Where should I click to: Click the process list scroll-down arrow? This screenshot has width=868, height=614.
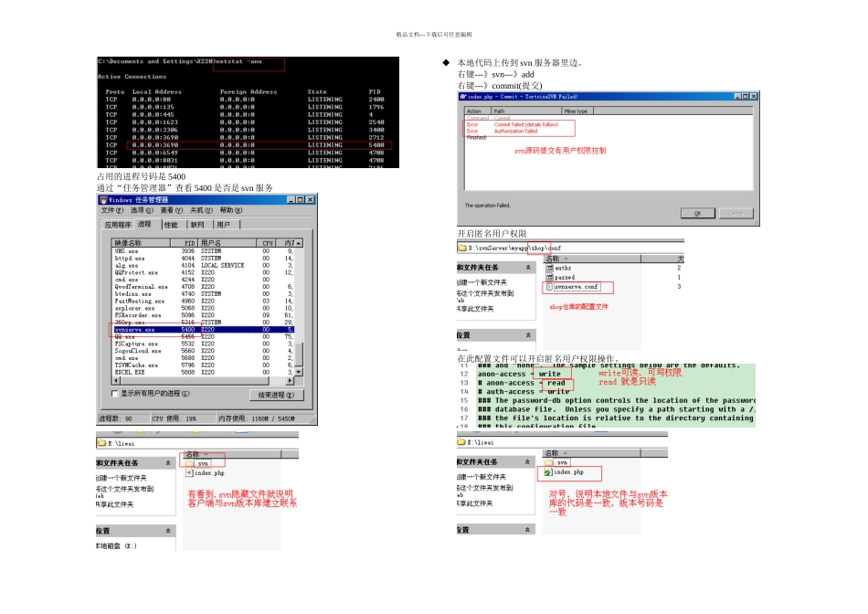point(299,372)
